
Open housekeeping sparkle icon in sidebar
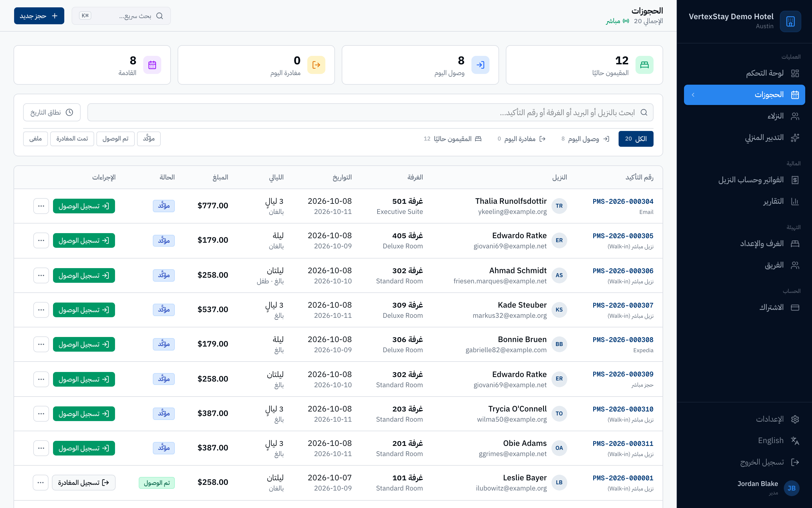(x=795, y=138)
